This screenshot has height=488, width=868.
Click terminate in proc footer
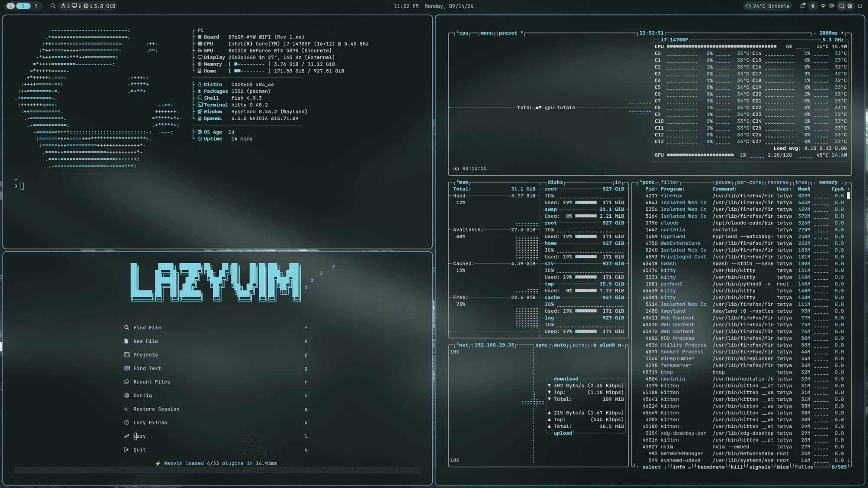711,467
